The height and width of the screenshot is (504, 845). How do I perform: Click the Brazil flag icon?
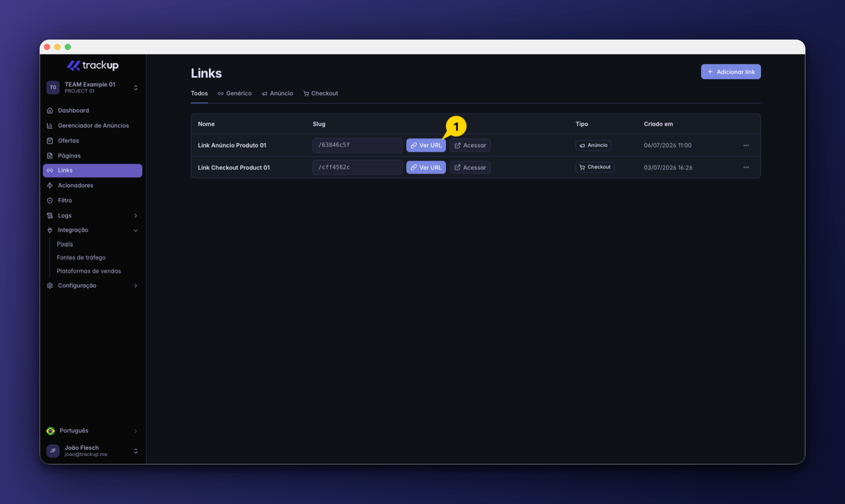tap(51, 431)
